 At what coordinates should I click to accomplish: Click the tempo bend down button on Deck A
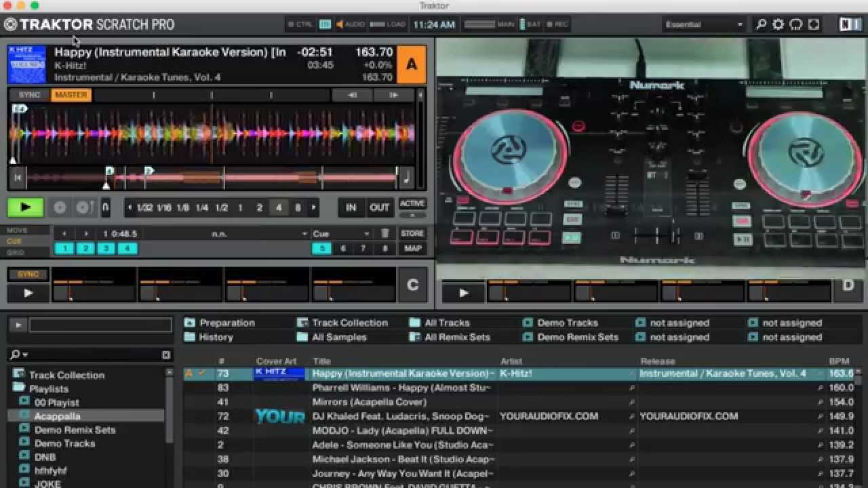coord(352,95)
